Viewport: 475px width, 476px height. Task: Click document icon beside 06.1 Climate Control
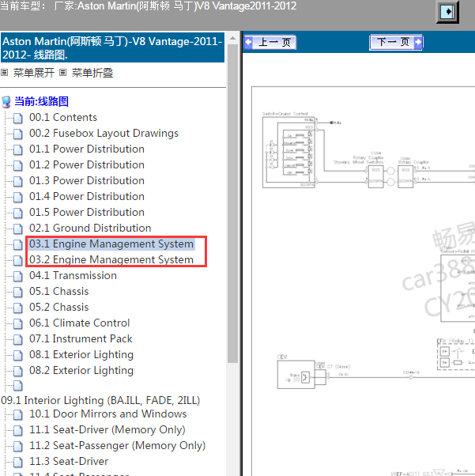click(18, 323)
